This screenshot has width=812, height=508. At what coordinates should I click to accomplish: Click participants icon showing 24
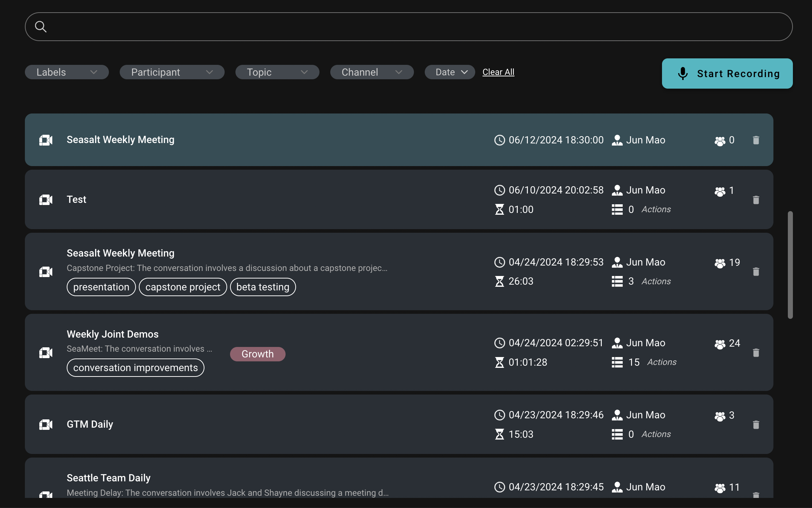(x=720, y=344)
